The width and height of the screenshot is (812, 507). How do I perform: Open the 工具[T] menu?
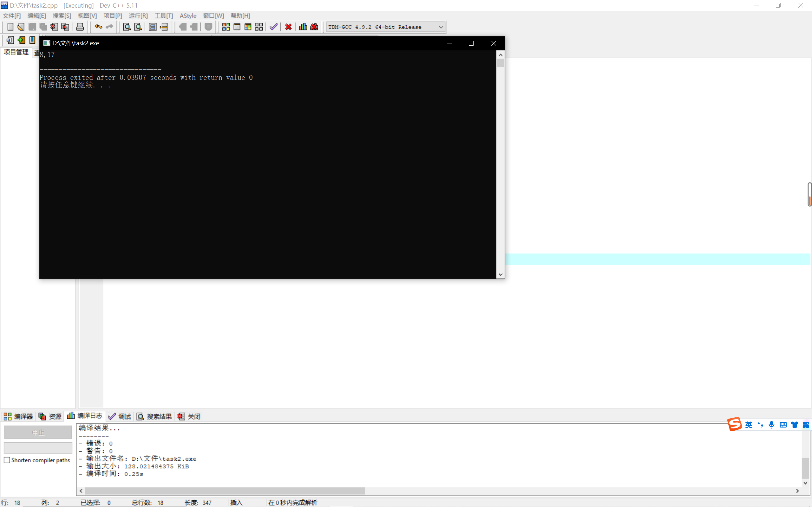click(x=163, y=16)
